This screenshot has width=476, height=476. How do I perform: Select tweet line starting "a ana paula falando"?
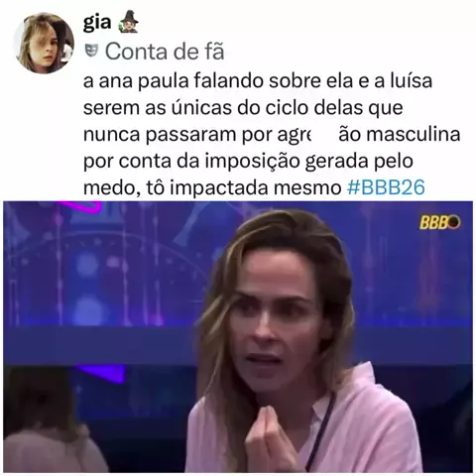click(x=258, y=81)
